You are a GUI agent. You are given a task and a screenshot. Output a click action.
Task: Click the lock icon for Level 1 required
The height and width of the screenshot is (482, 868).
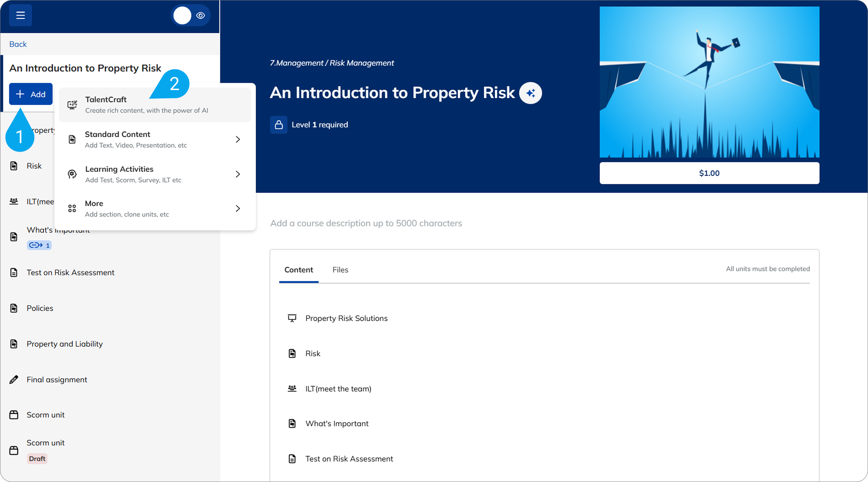coord(279,125)
